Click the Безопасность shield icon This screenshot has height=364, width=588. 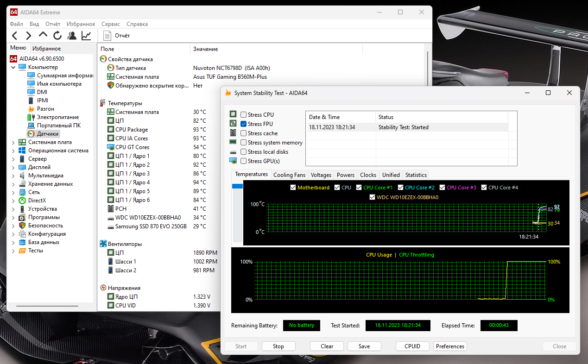[x=22, y=226]
